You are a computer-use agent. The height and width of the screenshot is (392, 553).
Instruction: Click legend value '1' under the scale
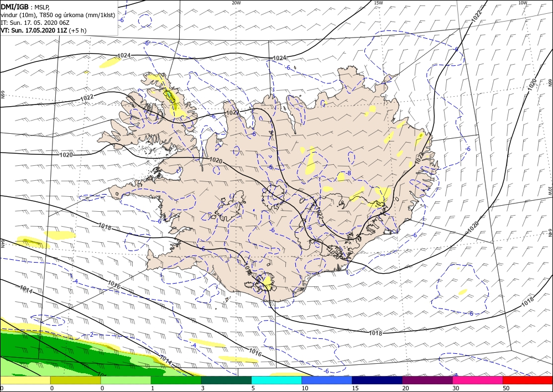pyautogui.click(x=153, y=388)
